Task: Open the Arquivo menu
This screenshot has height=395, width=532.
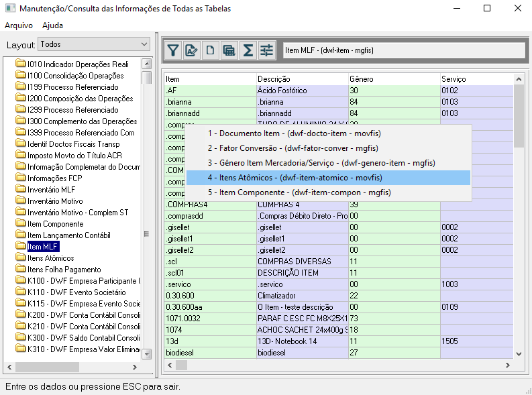Action: (x=19, y=25)
